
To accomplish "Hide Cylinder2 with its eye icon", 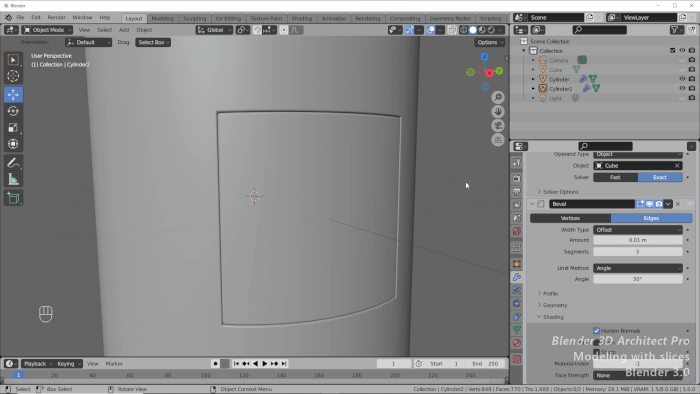I will click(682, 88).
